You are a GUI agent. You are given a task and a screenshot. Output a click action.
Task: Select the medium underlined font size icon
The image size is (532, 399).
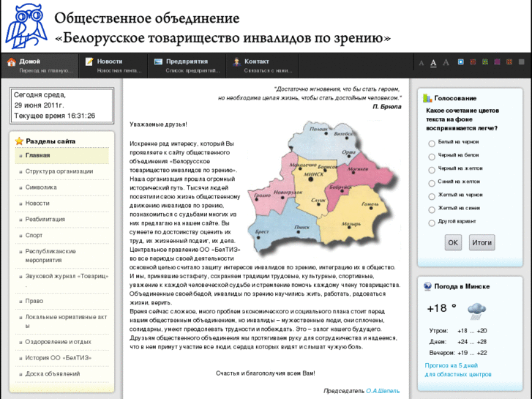click(433, 63)
